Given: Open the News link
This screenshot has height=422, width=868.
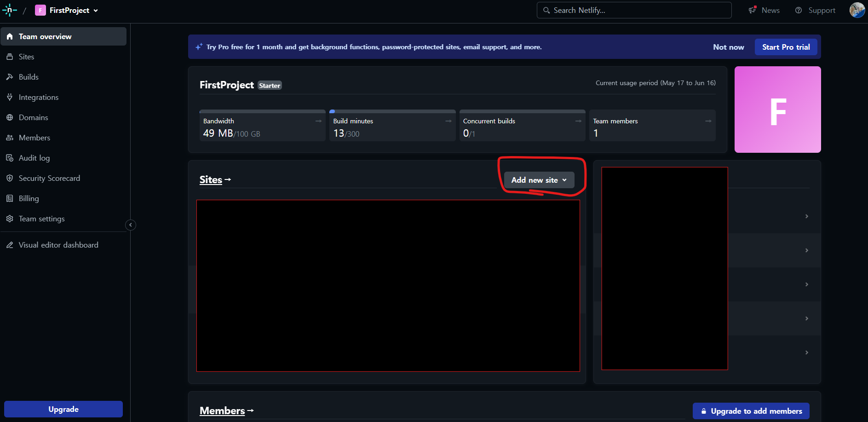Looking at the screenshot, I should click(770, 10).
